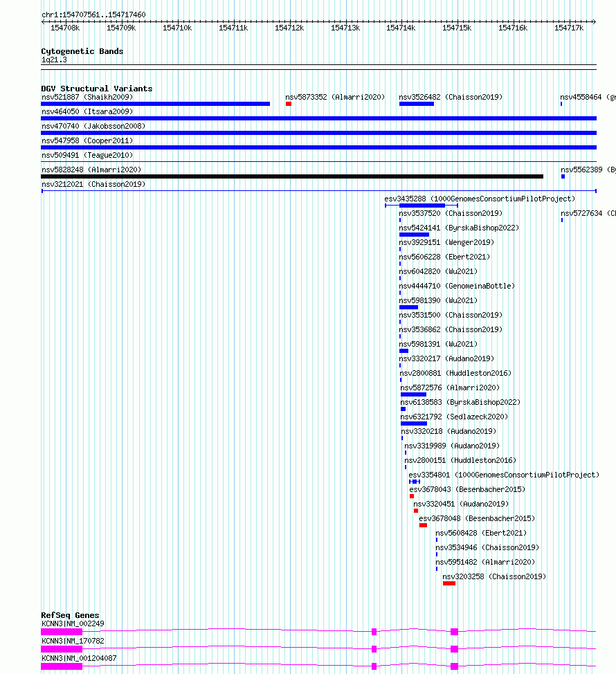Select nsv4444710 (GenomeinaBottle) label

(x=457, y=286)
